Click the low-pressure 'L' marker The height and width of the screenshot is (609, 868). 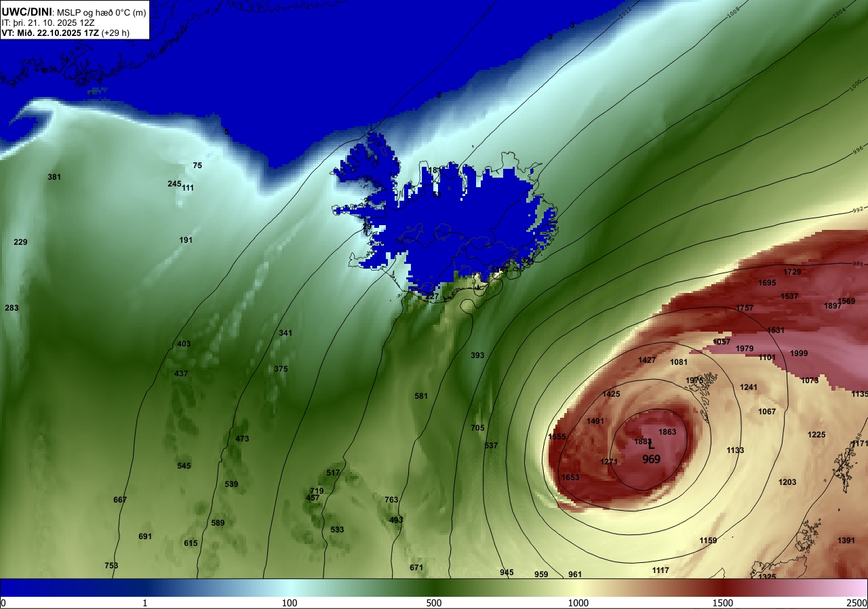(651, 446)
